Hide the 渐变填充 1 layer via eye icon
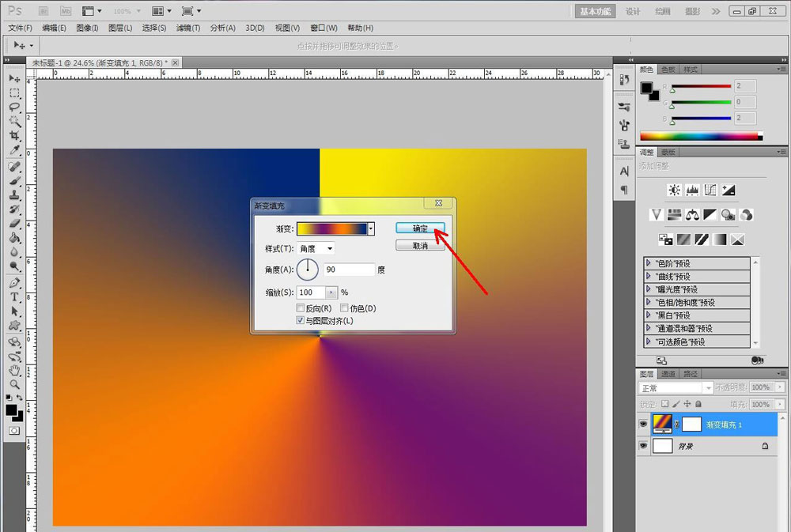Image resolution: width=791 pixels, height=532 pixels. click(642, 424)
